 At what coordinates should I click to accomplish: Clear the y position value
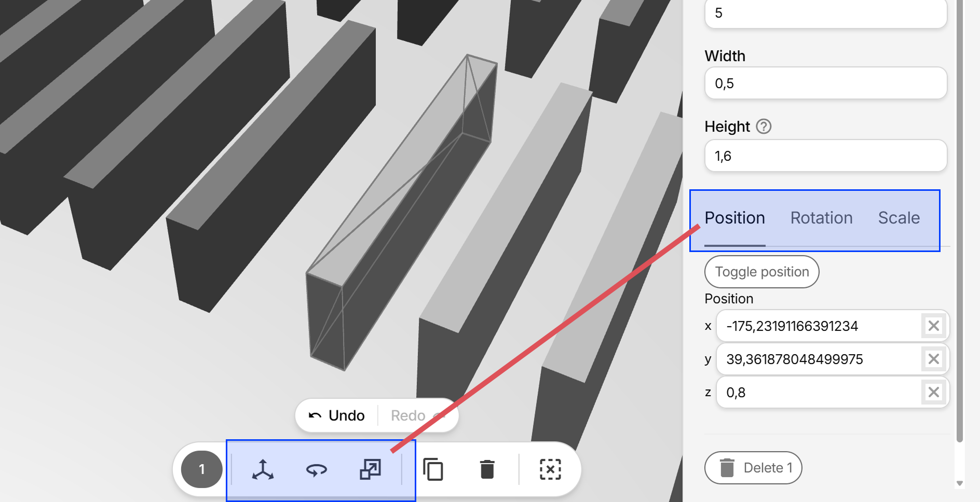933,359
